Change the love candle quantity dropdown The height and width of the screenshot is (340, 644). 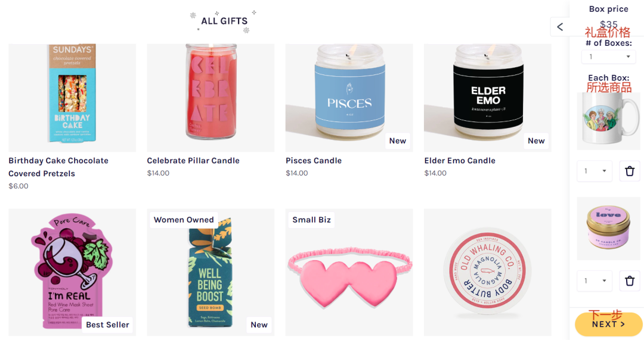click(x=595, y=281)
